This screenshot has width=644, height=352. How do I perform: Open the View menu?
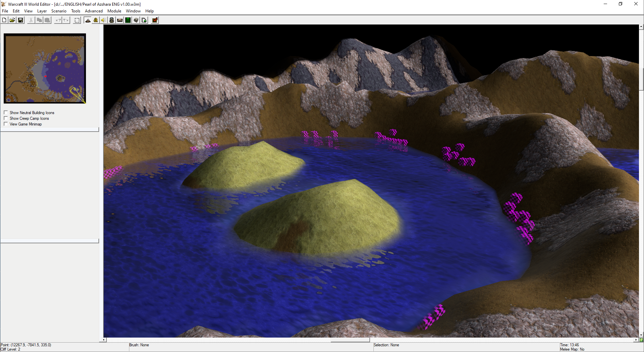point(28,11)
